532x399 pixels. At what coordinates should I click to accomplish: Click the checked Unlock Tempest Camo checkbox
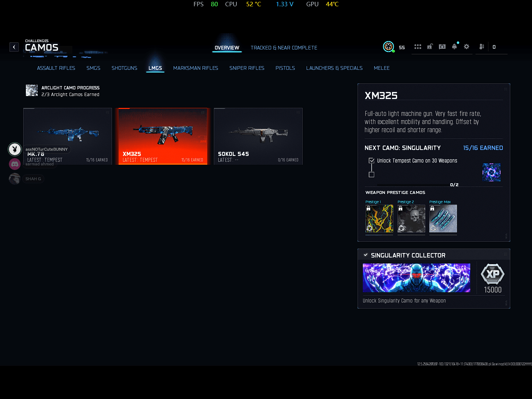[x=372, y=161]
